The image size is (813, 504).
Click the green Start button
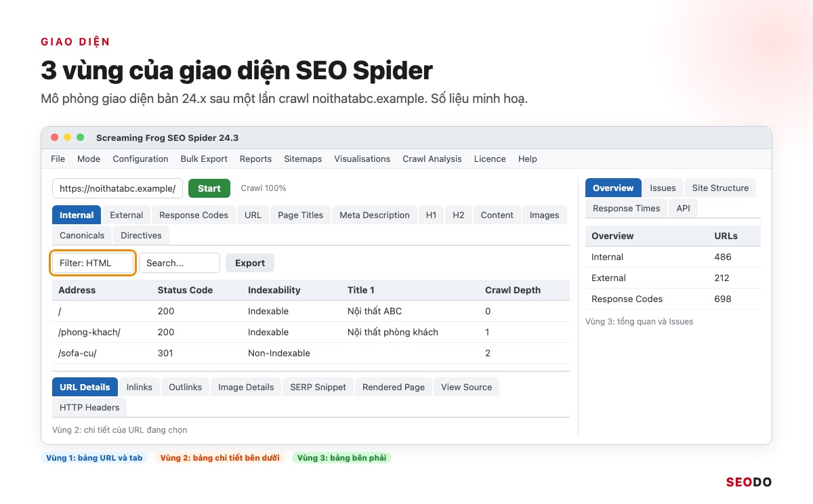(x=209, y=188)
